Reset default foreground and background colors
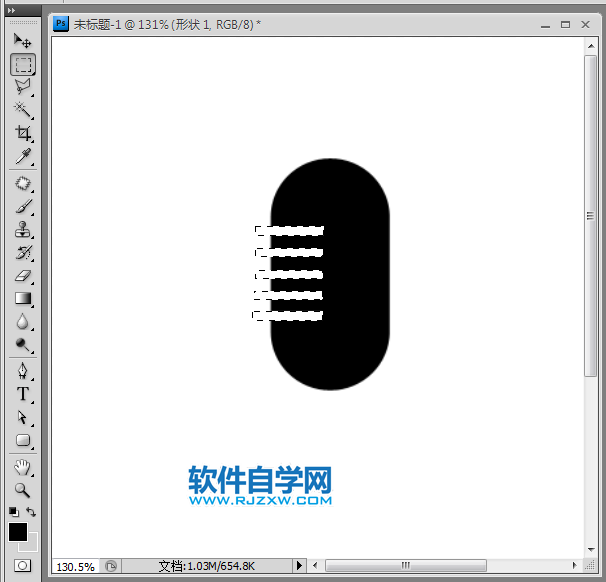 coord(14,512)
